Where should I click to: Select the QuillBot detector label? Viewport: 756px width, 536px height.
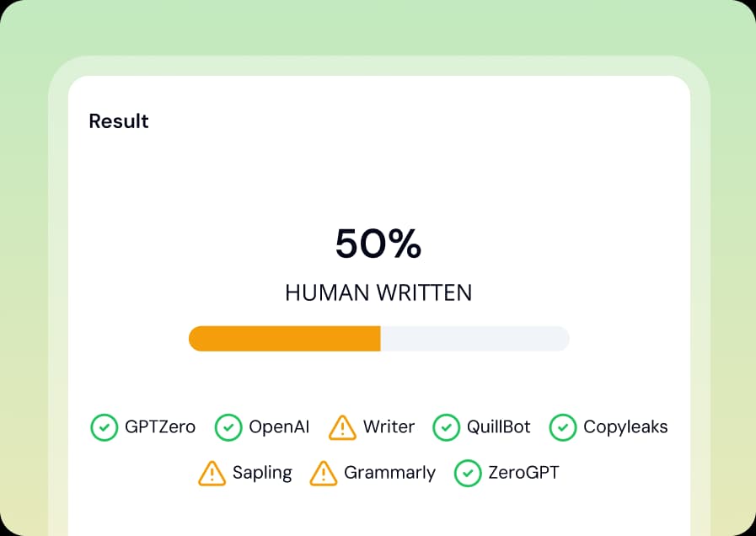coord(499,427)
